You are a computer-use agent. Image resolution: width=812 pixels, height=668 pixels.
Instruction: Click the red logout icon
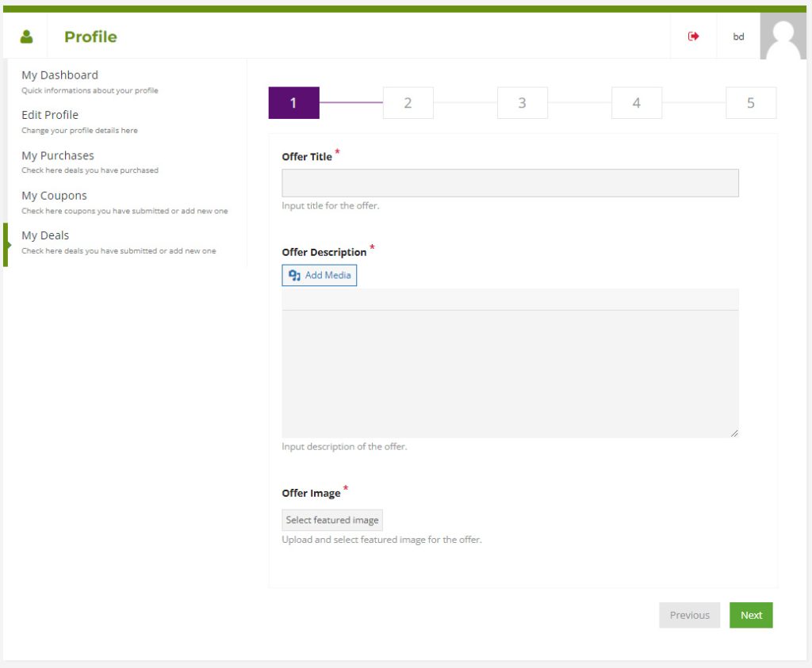693,36
